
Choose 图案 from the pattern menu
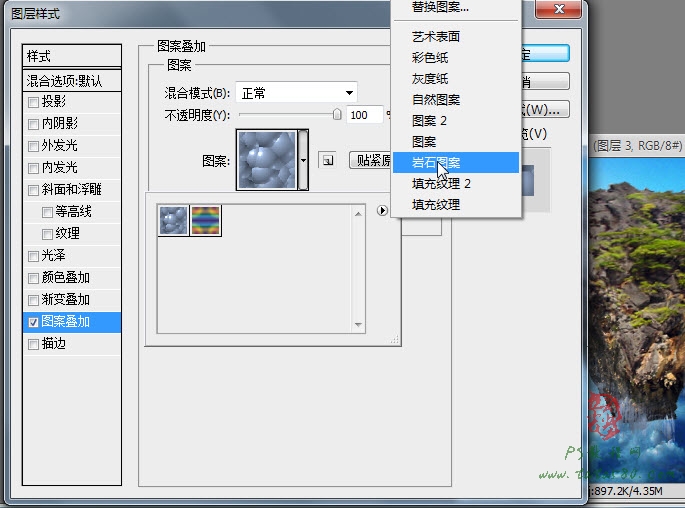456,142
